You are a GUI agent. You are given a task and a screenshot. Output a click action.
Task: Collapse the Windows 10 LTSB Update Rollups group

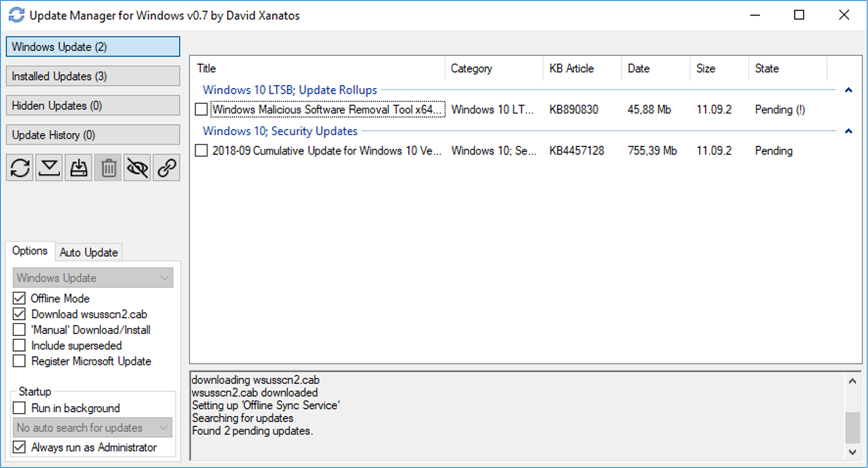click(x=848, y=90)
